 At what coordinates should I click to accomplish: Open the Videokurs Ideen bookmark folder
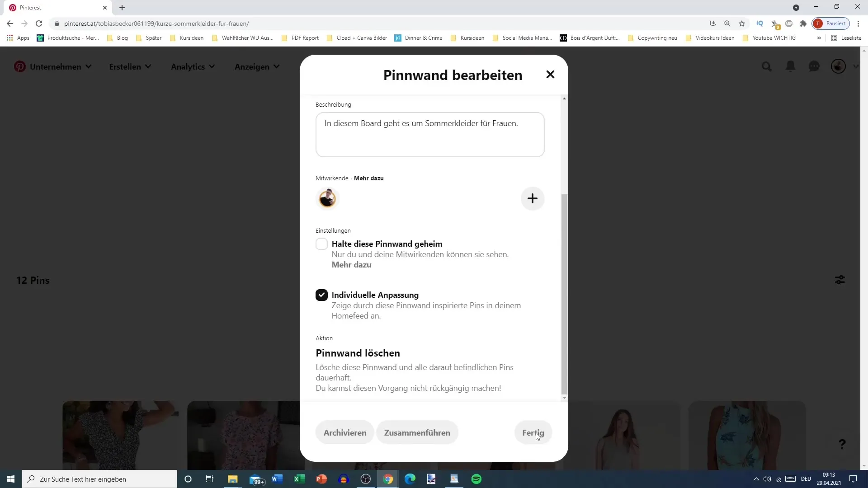710,38
